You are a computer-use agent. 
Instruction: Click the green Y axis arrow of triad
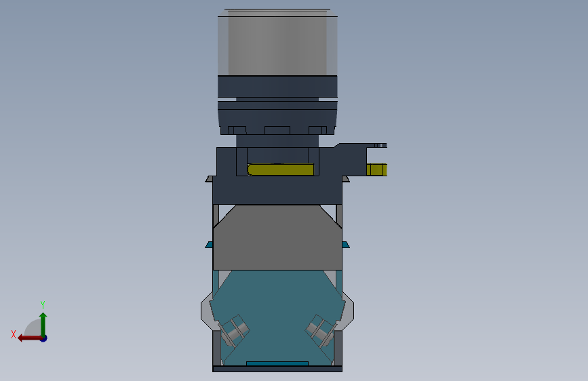[x=43, y=324]
